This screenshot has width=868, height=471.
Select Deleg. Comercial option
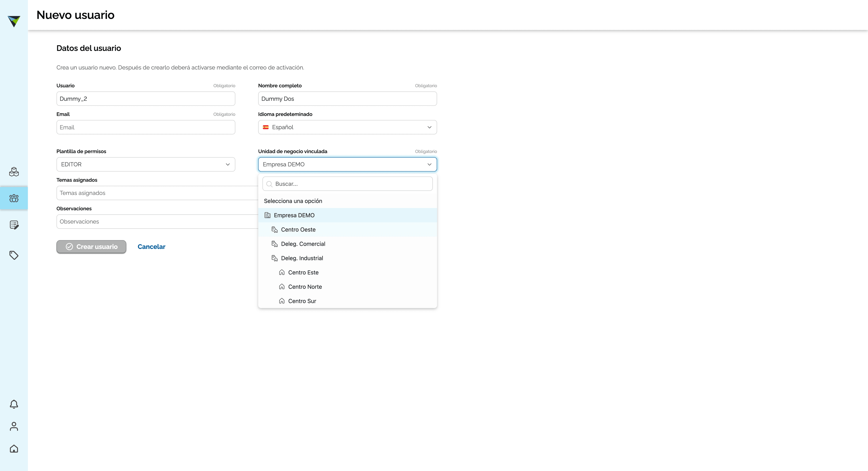(347, 244)
